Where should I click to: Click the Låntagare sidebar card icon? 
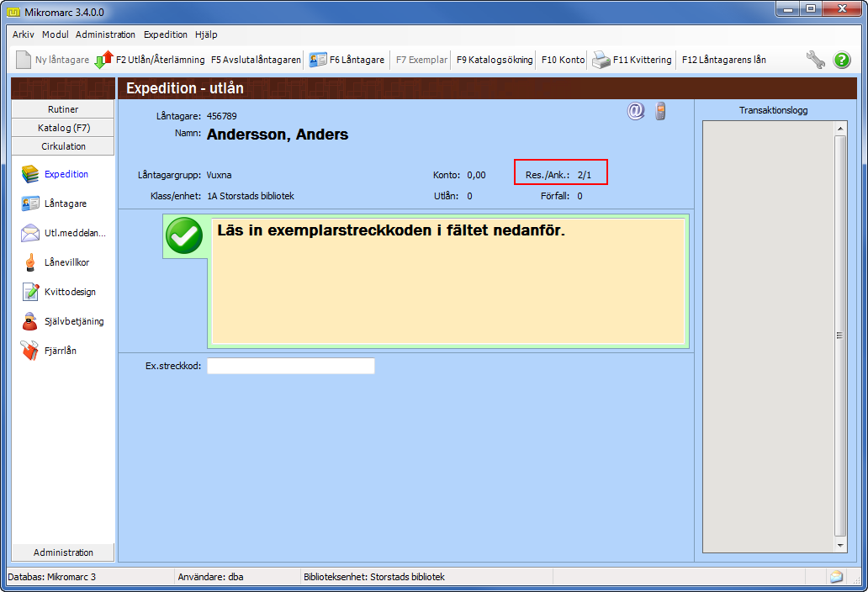point(30,203)
